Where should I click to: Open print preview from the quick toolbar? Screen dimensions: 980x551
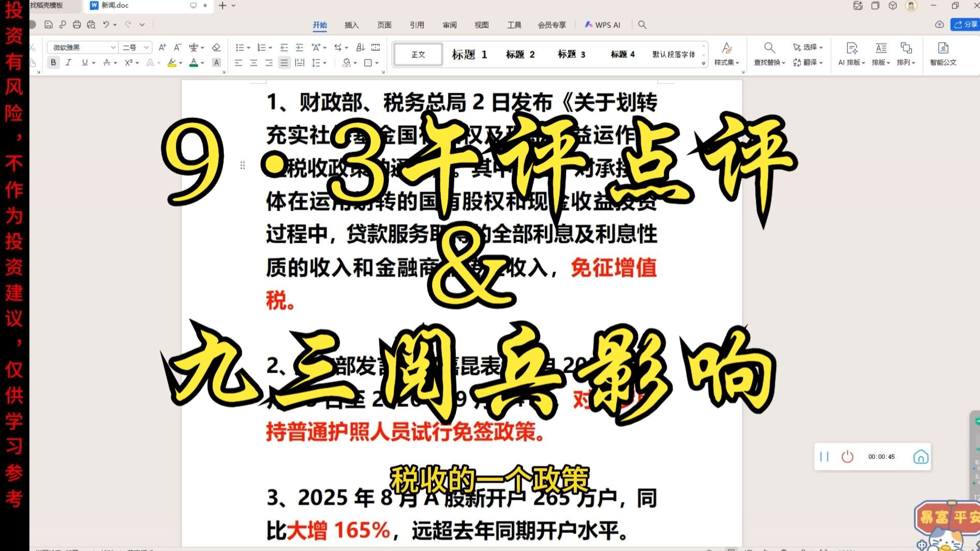click(91, 25)
